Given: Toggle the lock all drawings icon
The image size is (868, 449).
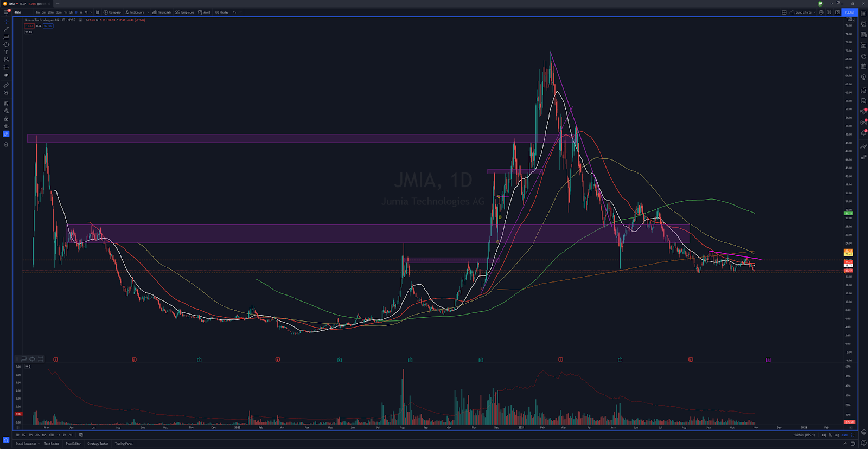Looking at the screenshot, I should (x=6, y=119).
